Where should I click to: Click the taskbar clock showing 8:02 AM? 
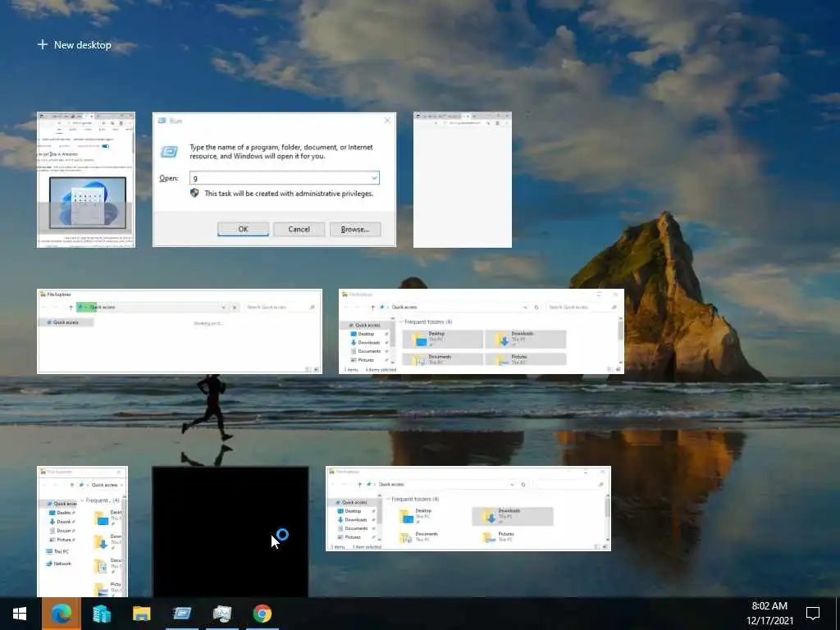point(769,614)
